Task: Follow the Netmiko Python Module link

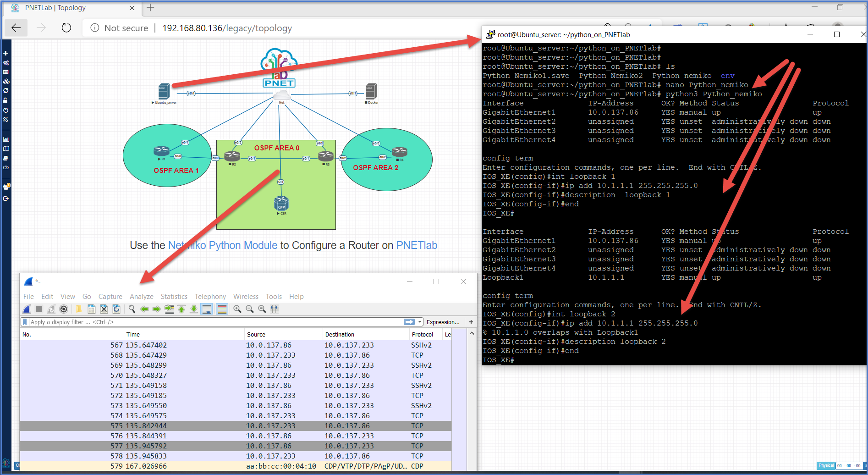Action: pos(222,245)
